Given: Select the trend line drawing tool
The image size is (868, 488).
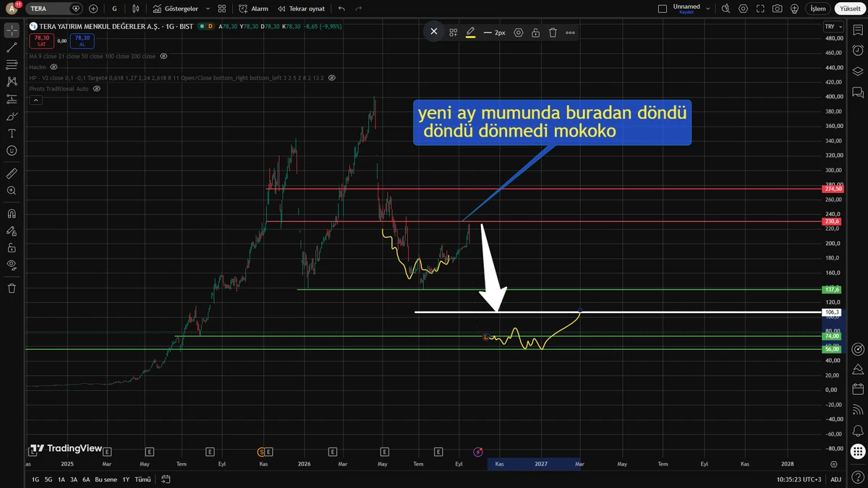Looking at the screenshot, I should pos(12,48).
